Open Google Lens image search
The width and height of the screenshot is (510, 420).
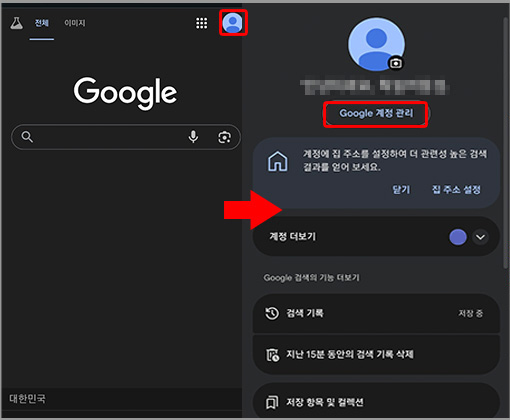224,137
